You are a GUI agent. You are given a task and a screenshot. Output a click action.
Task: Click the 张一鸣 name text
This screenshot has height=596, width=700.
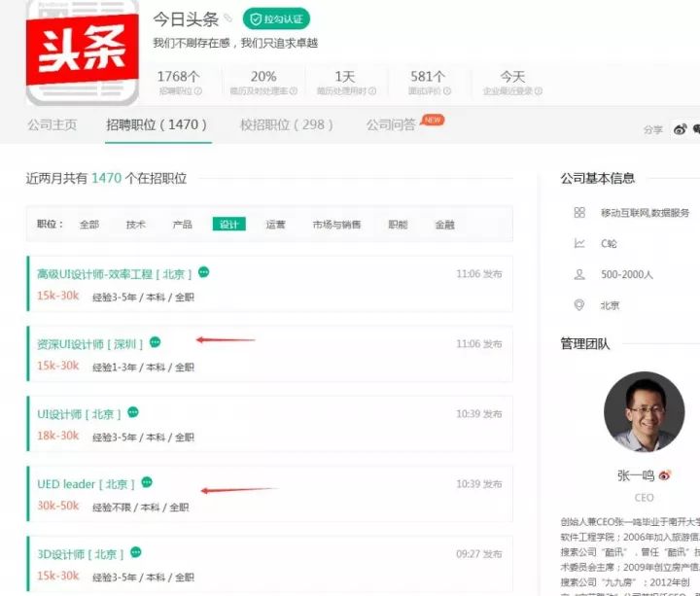pos(636,475)
